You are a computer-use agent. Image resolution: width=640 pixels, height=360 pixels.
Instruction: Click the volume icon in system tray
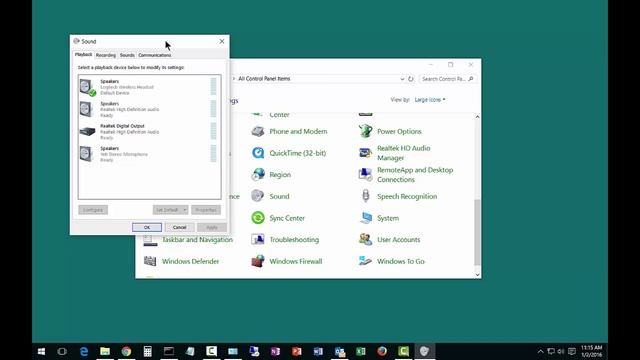(x=561, y=351)
